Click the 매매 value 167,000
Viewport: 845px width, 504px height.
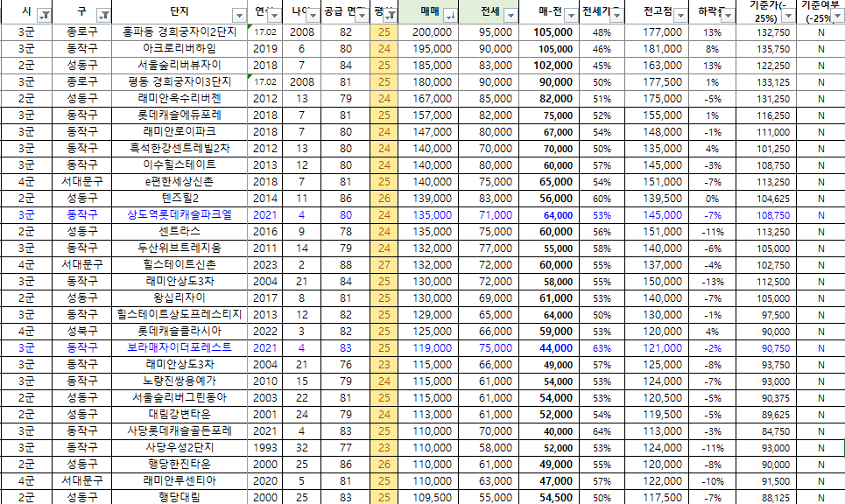(432, 99)
